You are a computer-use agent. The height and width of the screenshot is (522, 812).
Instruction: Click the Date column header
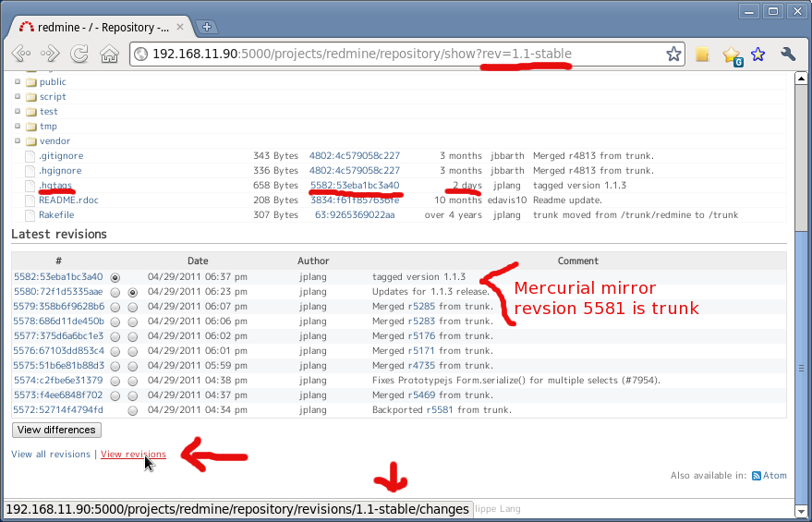(x=198, y=261)
